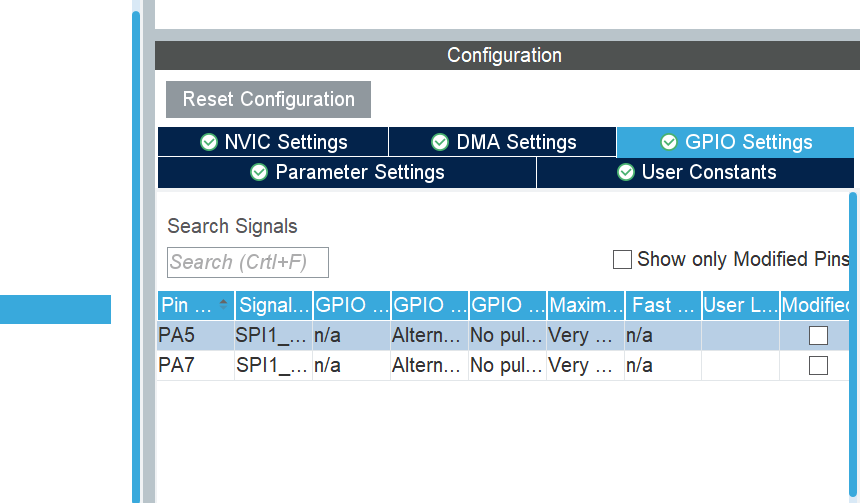This screenshot has height=503, width=860.
Task: Focus the Search Signals input field
Action: tap(248, 262)
